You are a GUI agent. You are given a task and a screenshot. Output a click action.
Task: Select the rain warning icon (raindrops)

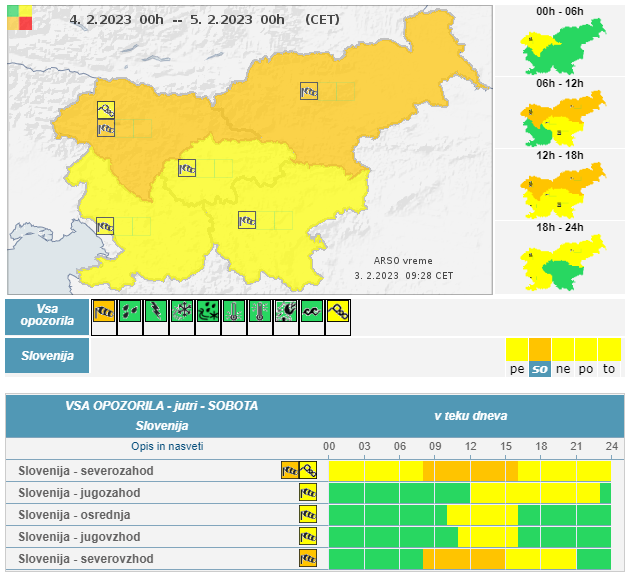pyautogui.click(x=130, y=311)
